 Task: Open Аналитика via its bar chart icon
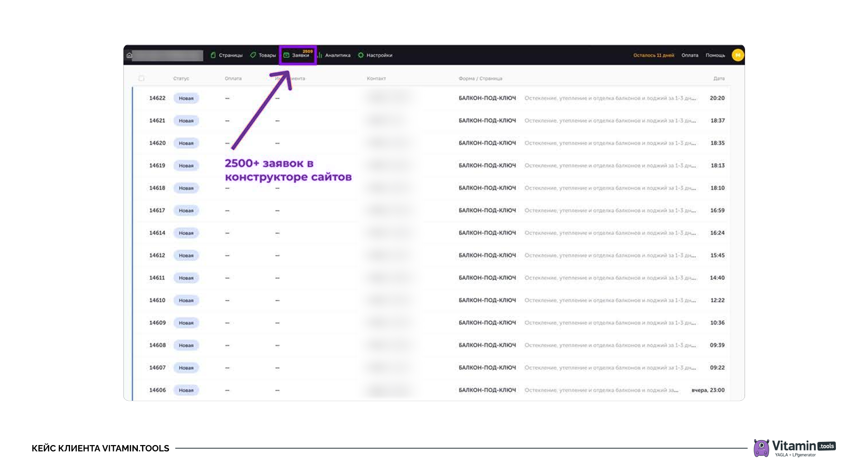[320, 55]
